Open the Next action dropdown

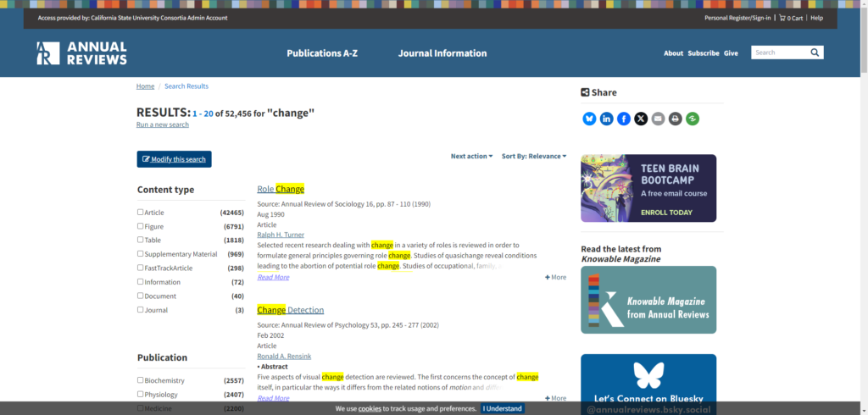coord(471,156)
